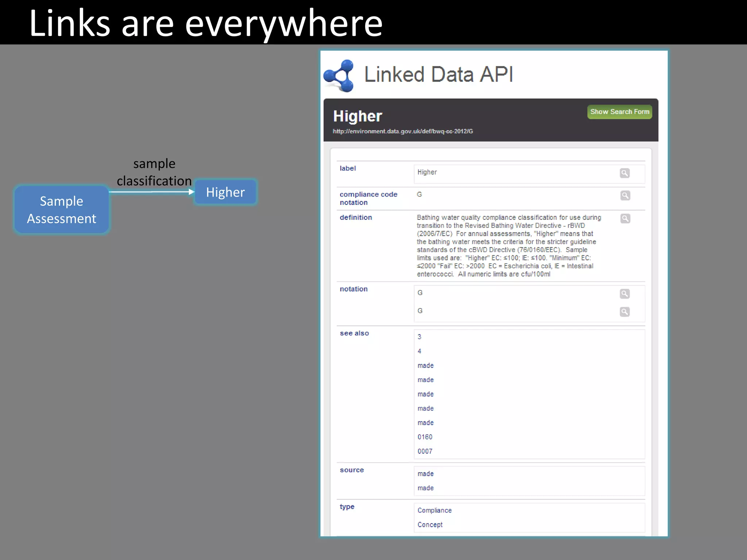Open the 'source' property link
Viewport: 747px width, 560px height.
[x=352, y=470]
